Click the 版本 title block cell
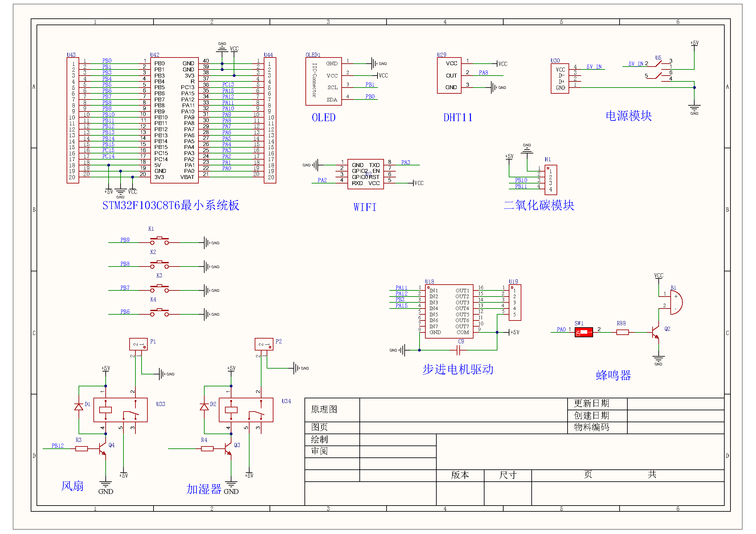Viewport: 756px width, 534px height. tap(460, 476)
